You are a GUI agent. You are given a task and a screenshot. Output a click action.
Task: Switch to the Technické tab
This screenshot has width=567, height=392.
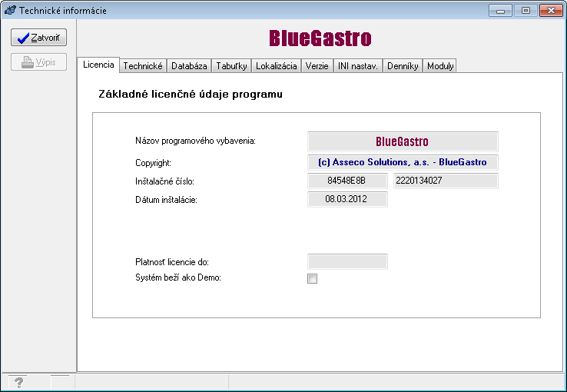click(x=143, y=66)
